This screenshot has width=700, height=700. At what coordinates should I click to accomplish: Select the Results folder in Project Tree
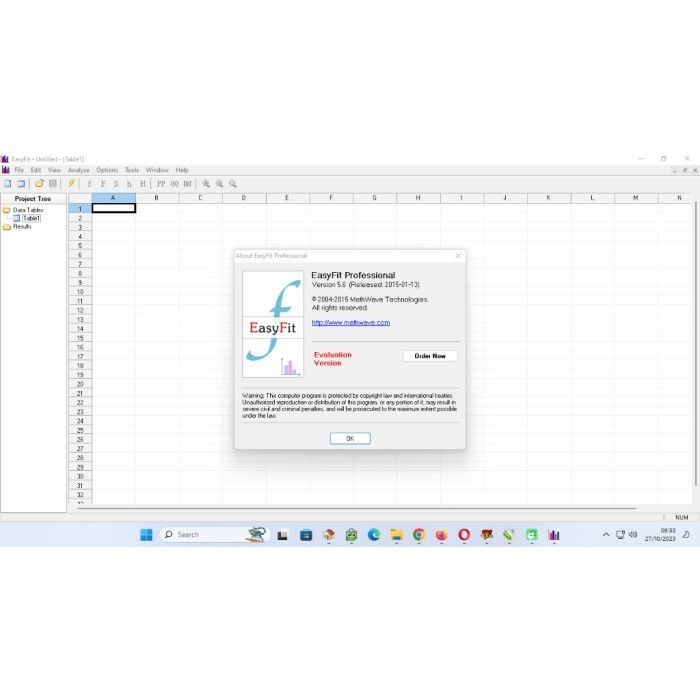coord(22,227)
